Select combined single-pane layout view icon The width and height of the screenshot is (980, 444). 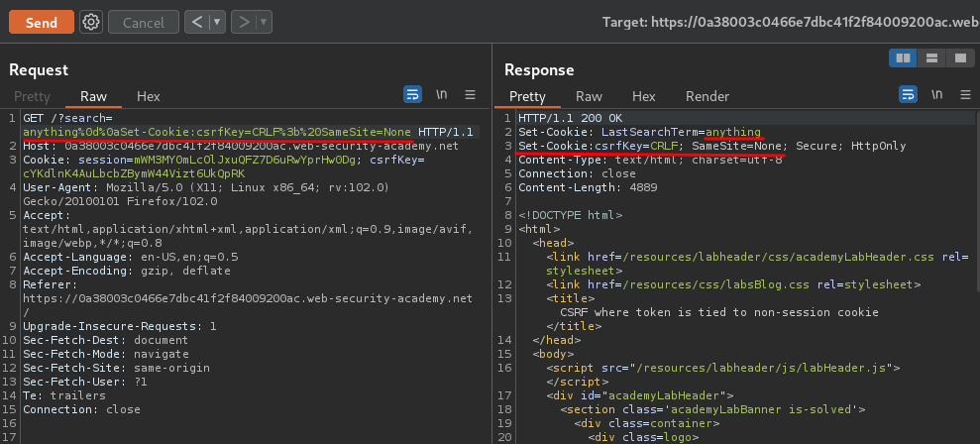tap(960, 58)
